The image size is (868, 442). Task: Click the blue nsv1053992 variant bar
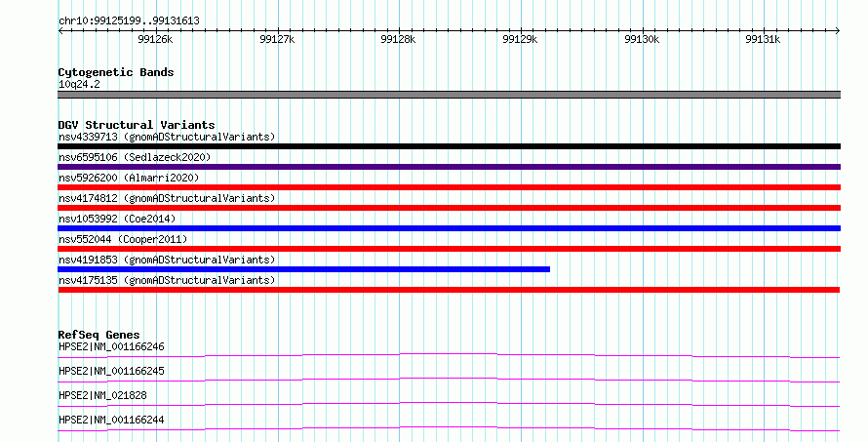coord(449,228)
